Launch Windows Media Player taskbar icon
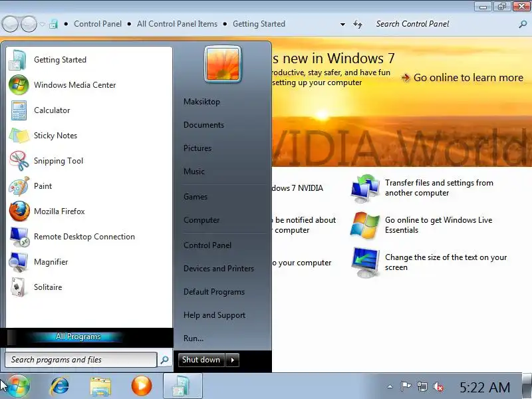Image resolution: width=532 pixels, height=399 pixels. 142,386
